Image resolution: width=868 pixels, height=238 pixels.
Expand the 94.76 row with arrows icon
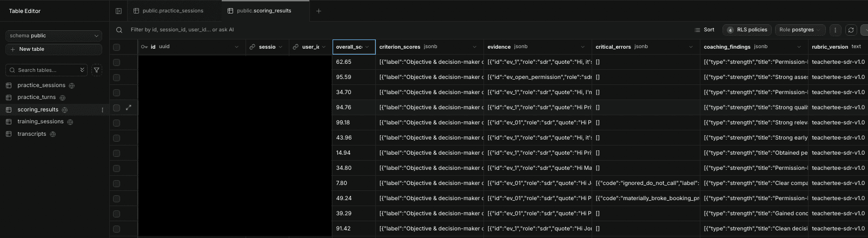click(x=129, y=108)
